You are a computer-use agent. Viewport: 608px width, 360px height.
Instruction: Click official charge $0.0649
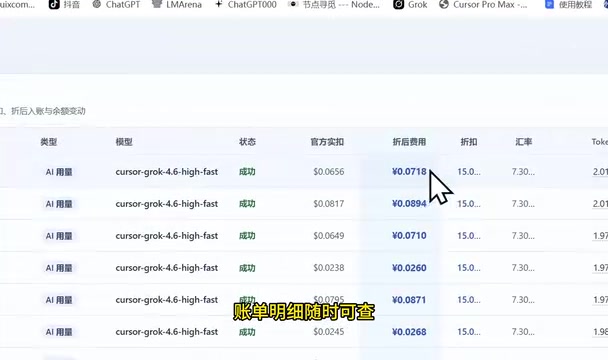329,235
